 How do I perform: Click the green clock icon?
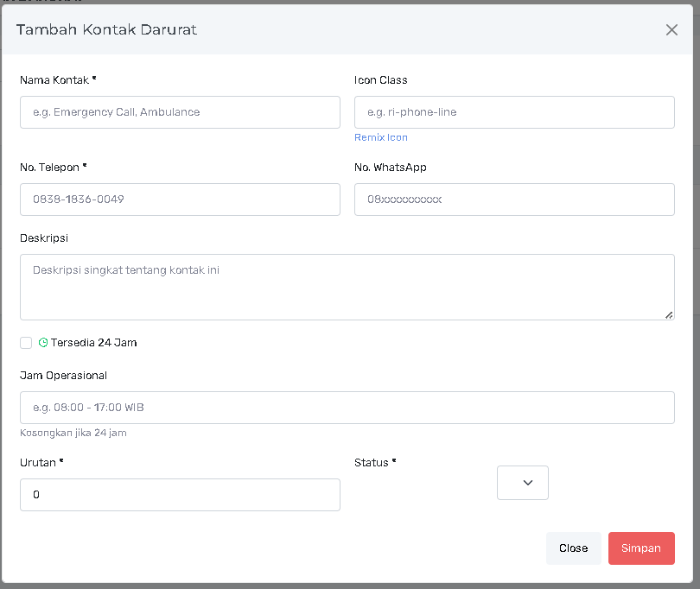click(x=43, y=343)
